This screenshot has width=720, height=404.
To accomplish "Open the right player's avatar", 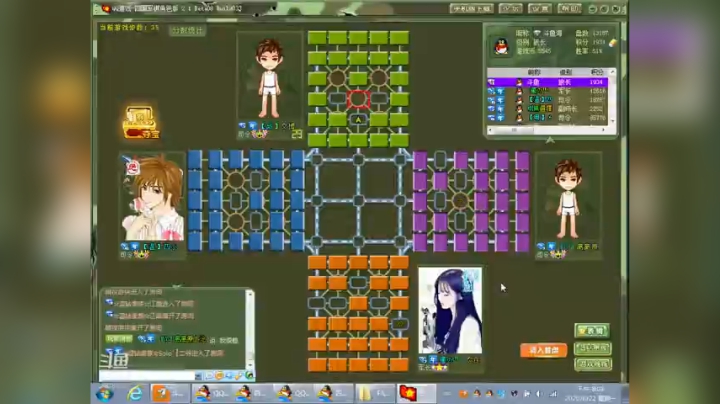I will pyautogui.click(x=568, y=197).
